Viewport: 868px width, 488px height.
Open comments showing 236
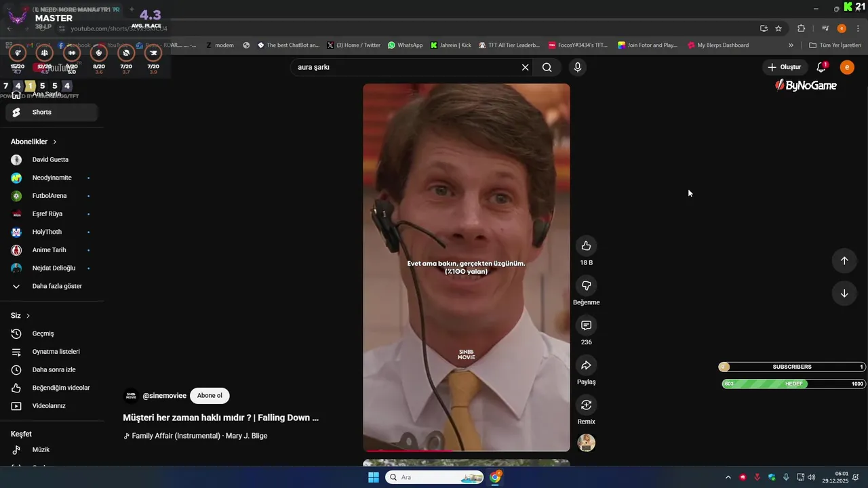[x=586, y=325]
